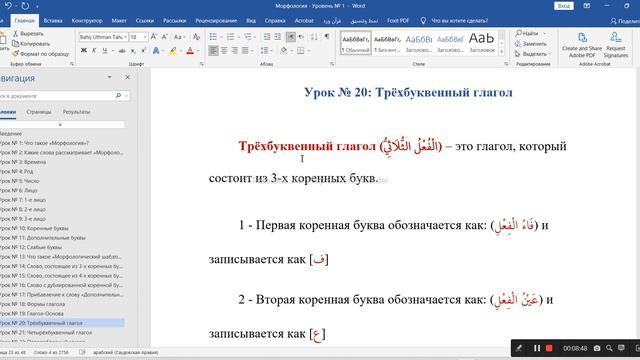
Task: Clear all formatting with the eraser A icon
Action: click(196, 37)
